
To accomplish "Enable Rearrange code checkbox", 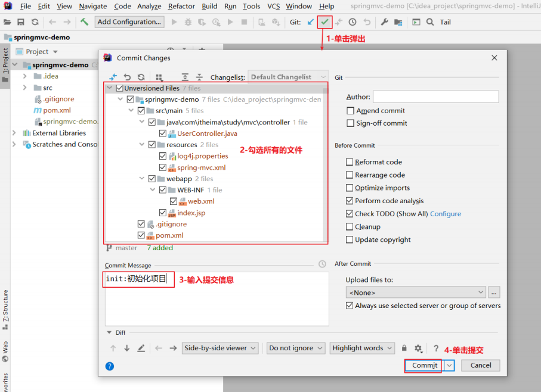I will (x=350, y=175).
